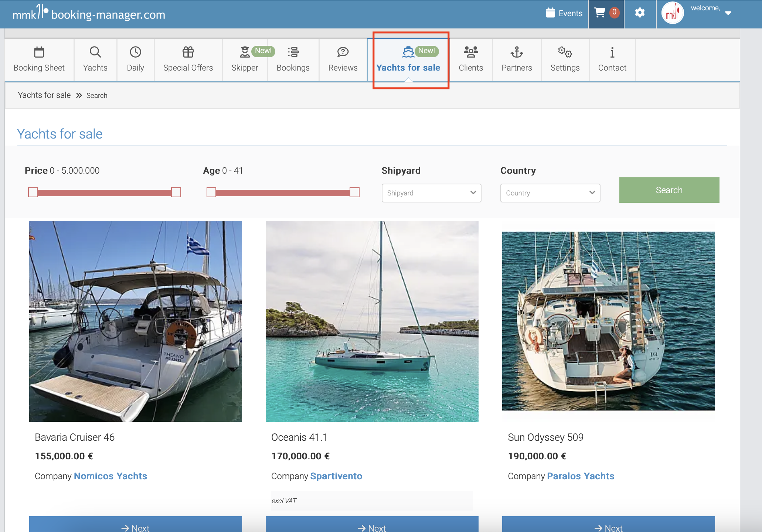Click the booking-manager.com logo
Screen dimensions: 762x532
89,13
